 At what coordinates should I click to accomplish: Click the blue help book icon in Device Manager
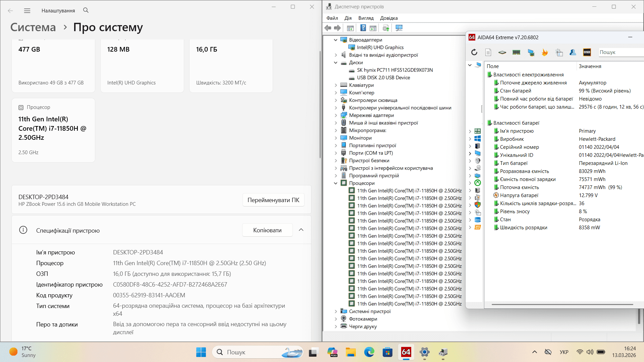363,28
